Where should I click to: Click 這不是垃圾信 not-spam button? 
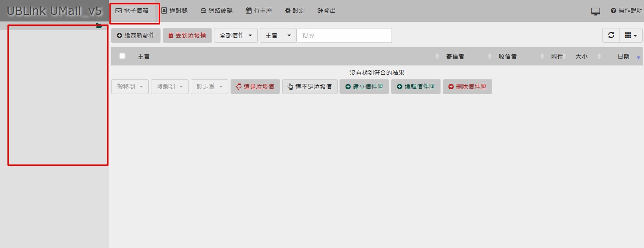tap(310, 87)
